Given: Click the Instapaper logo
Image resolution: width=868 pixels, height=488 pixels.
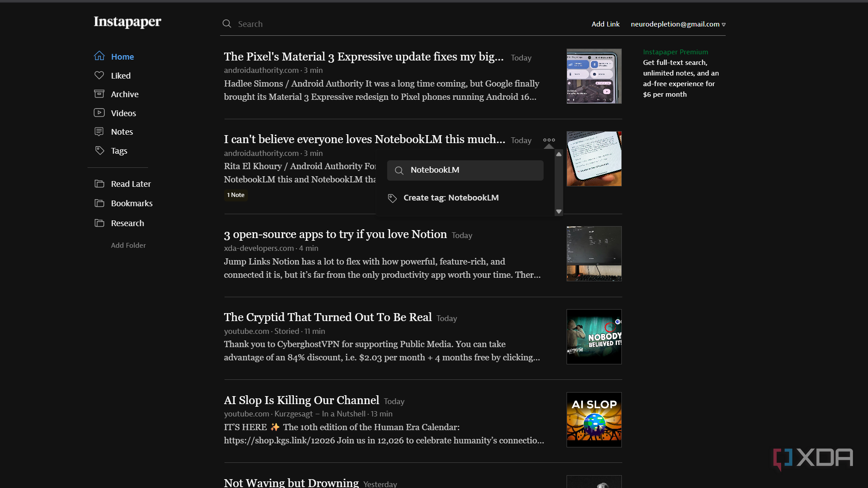Looking at the screenshot, I should tap(127, 22).
